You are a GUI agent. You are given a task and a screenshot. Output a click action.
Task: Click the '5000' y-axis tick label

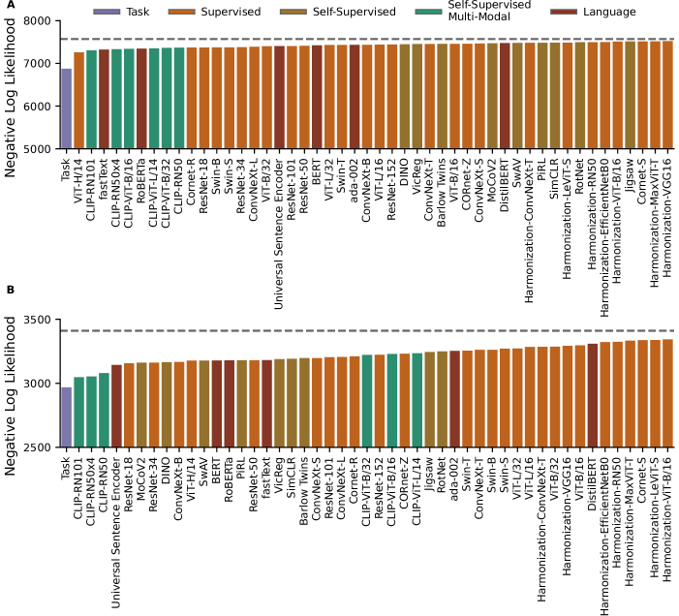[37, 149]
